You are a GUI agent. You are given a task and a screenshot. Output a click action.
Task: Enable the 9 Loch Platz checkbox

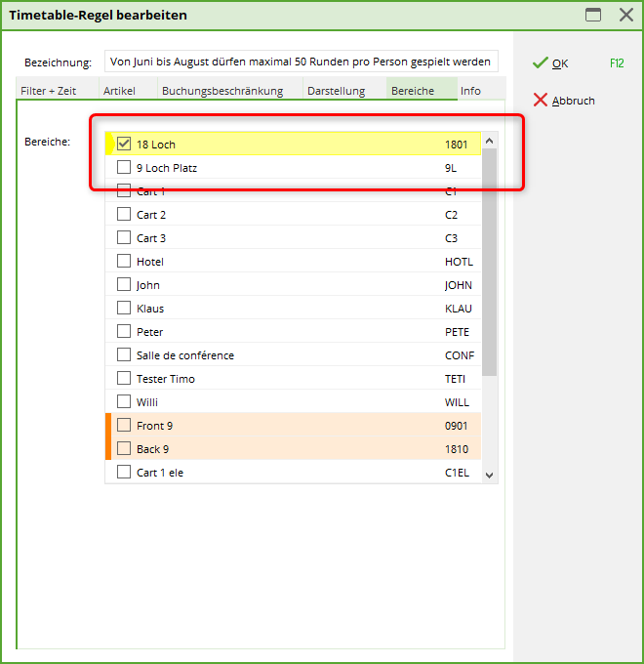(x=124, y=167)
